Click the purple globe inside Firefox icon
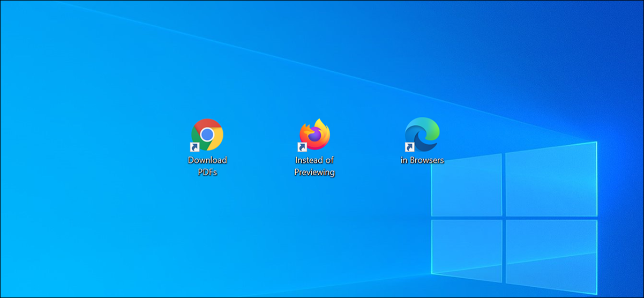The width and height of the screenshot is (644, 298). pos(314,137)
